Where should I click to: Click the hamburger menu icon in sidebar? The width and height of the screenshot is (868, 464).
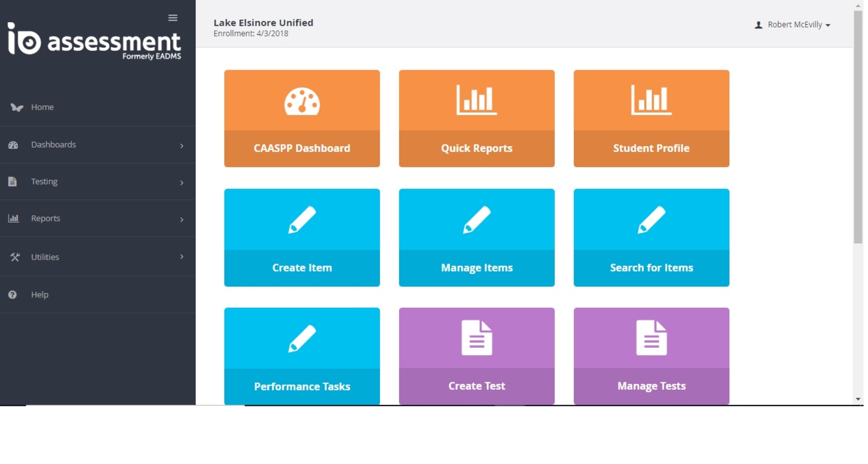pyautogui.click(x=172, y=18)
